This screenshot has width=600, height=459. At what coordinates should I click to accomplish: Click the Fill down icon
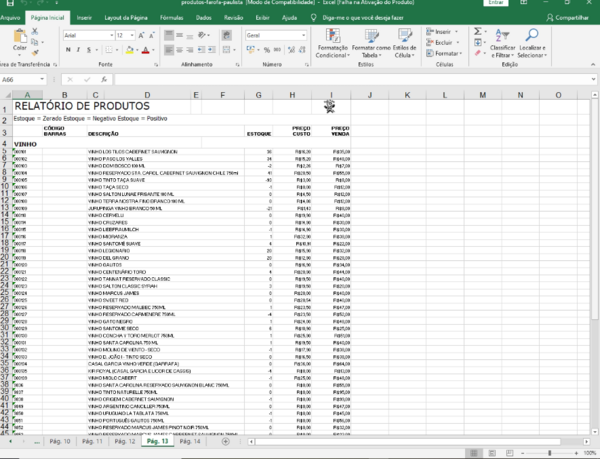coord(478,42)
